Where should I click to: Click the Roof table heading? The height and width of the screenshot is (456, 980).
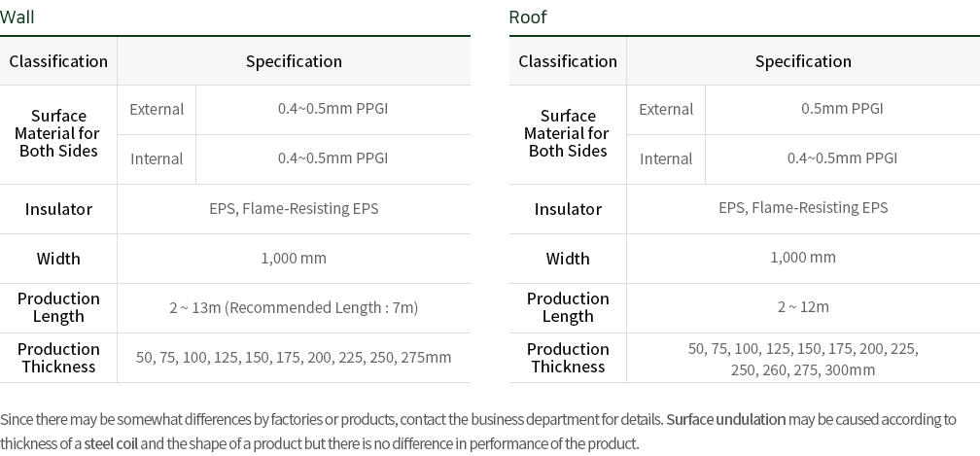click(528, 18)
